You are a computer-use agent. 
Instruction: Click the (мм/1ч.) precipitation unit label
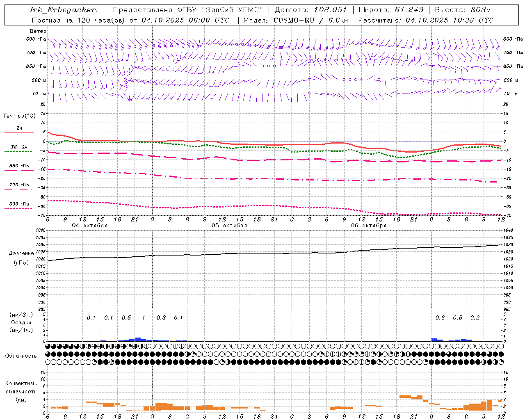point(21,330)
